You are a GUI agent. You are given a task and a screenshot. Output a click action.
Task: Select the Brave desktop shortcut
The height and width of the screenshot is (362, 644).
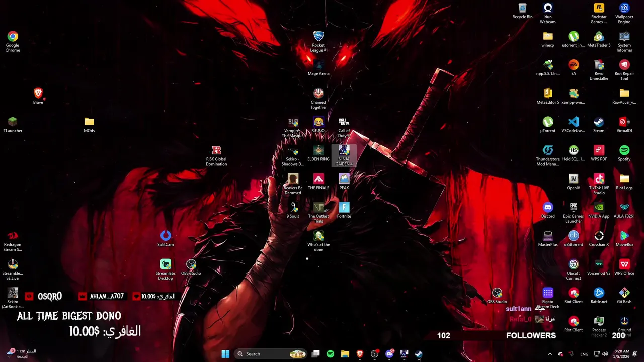pyautogui.click(x=38, y=96)
